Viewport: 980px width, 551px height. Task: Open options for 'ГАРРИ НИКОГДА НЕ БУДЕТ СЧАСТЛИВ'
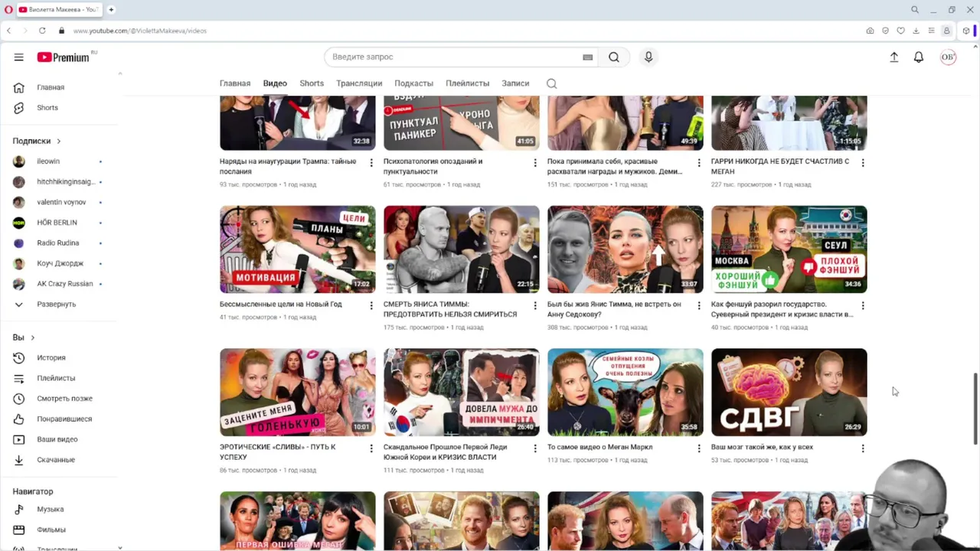click(863, 163)
